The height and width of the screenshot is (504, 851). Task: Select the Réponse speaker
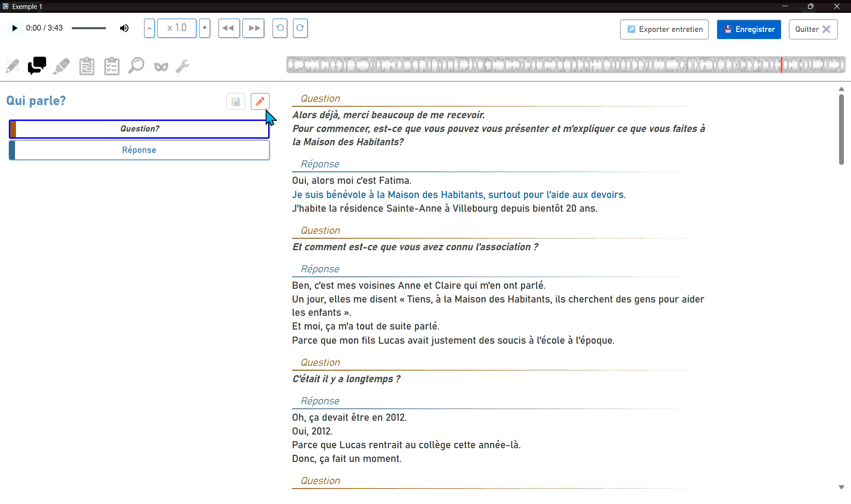point(139,150)
